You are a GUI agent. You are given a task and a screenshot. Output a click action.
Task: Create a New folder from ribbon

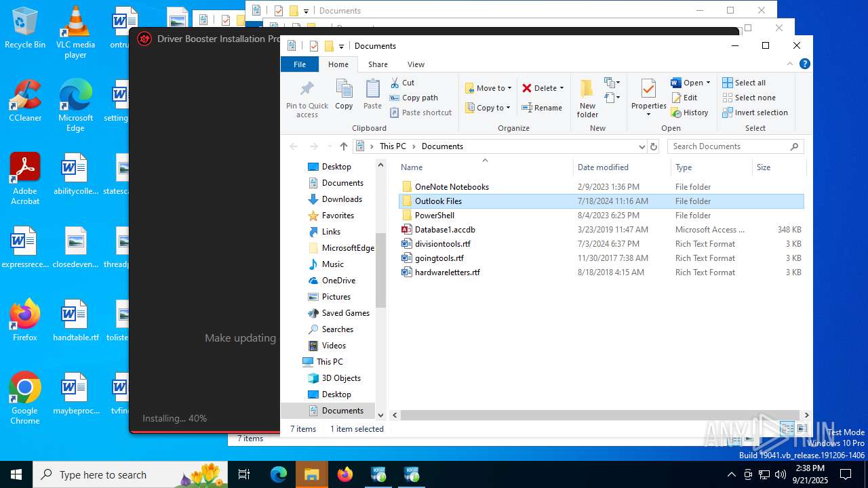pyautogui.click(x=587, y=98)
